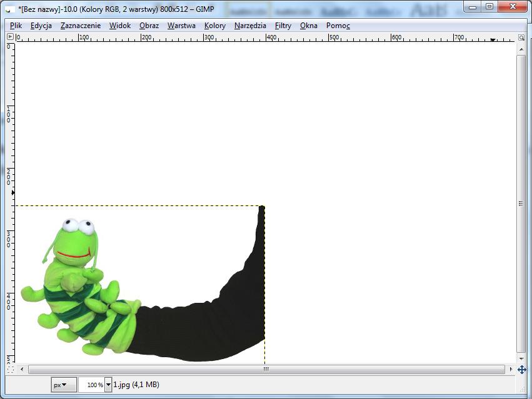
Task: Open the px units dropdown
Action: point(64,385)
